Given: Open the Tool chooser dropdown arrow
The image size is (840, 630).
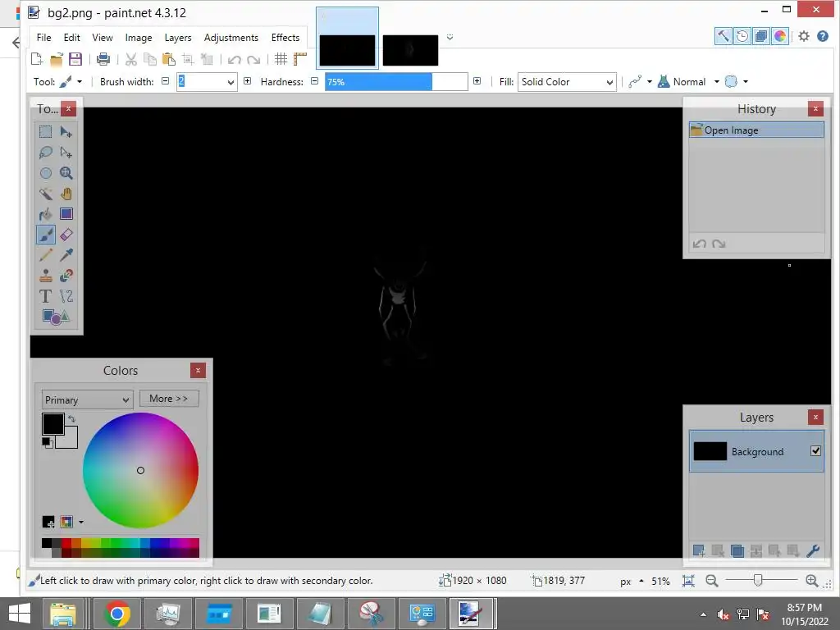Looking at the screenshot, I should 80,82.
